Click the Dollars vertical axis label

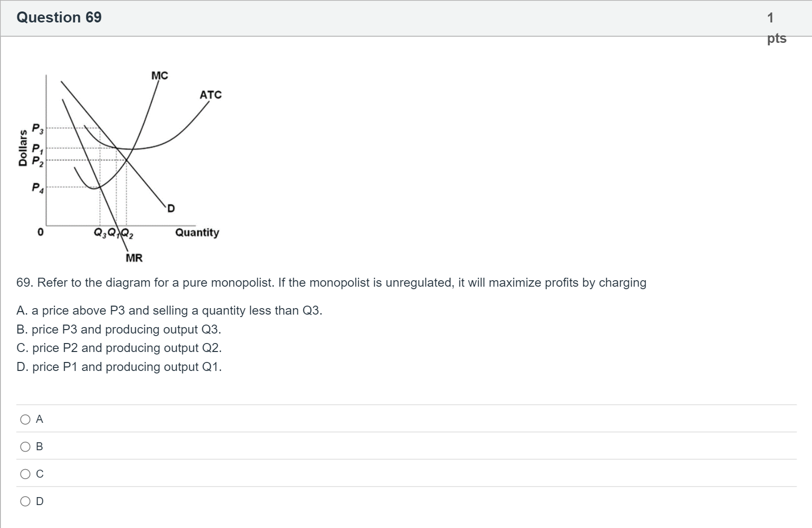pyautogui.click(x=22, y=148)
